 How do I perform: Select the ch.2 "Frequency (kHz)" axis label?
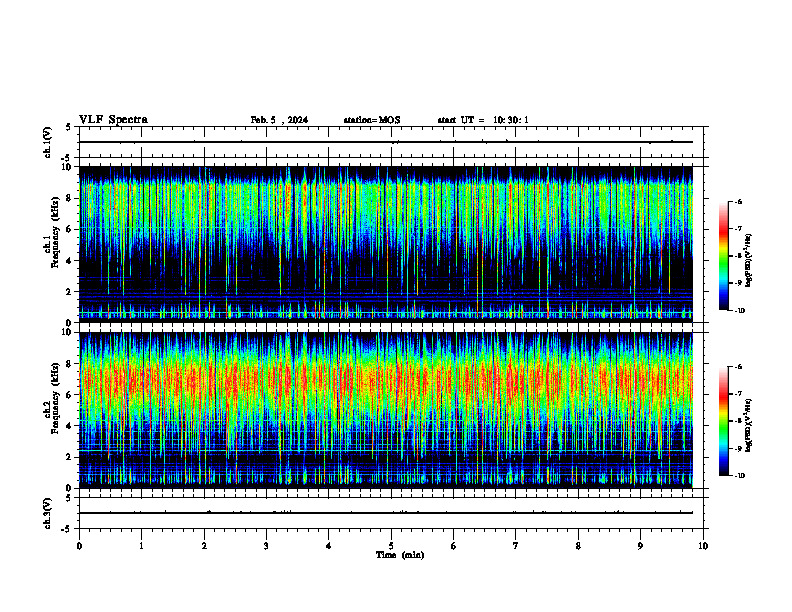point(55,397)
